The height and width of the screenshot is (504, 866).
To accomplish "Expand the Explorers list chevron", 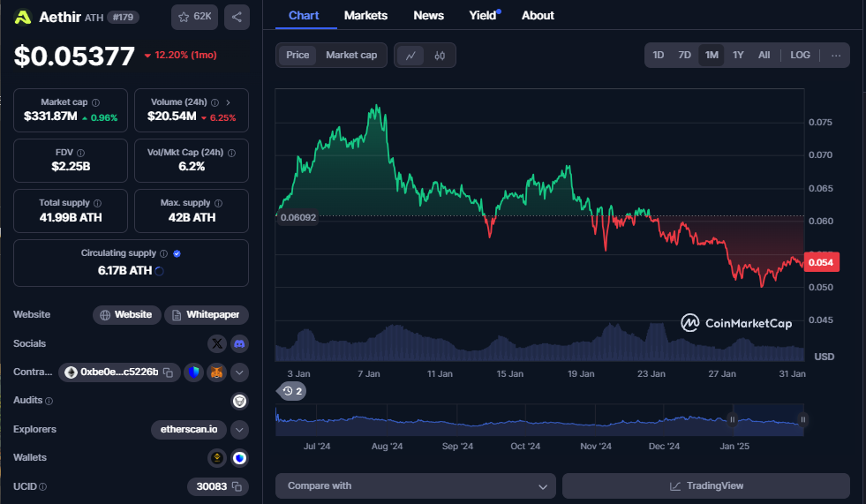I will (x=239, y=430).
